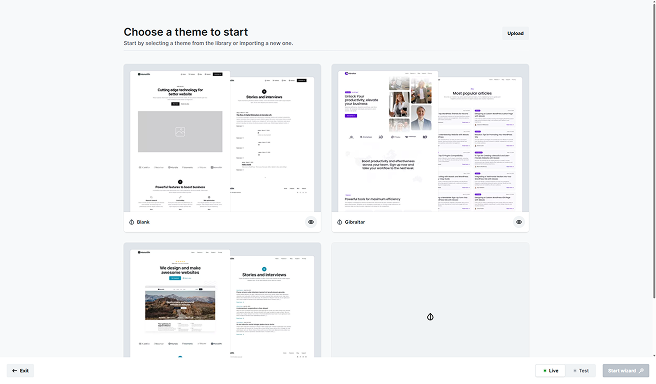Preview the Gibraltar theme with eye icon

519,222
